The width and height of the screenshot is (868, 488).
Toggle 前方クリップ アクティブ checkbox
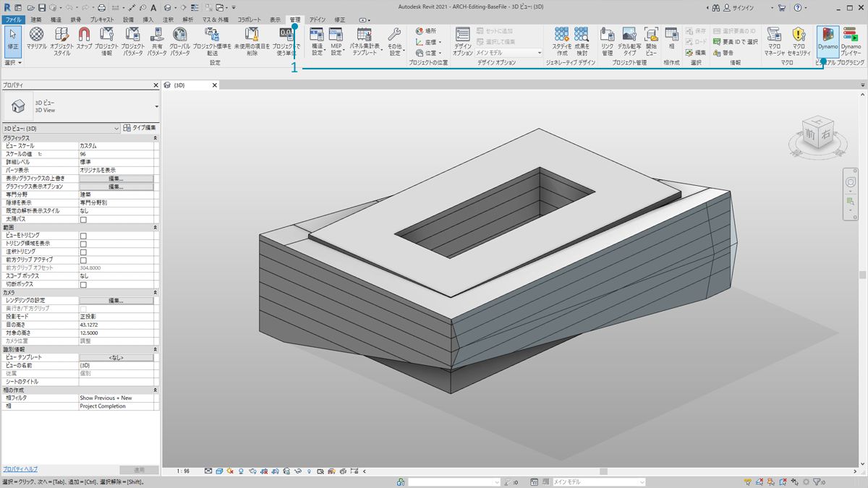point(82,260)
